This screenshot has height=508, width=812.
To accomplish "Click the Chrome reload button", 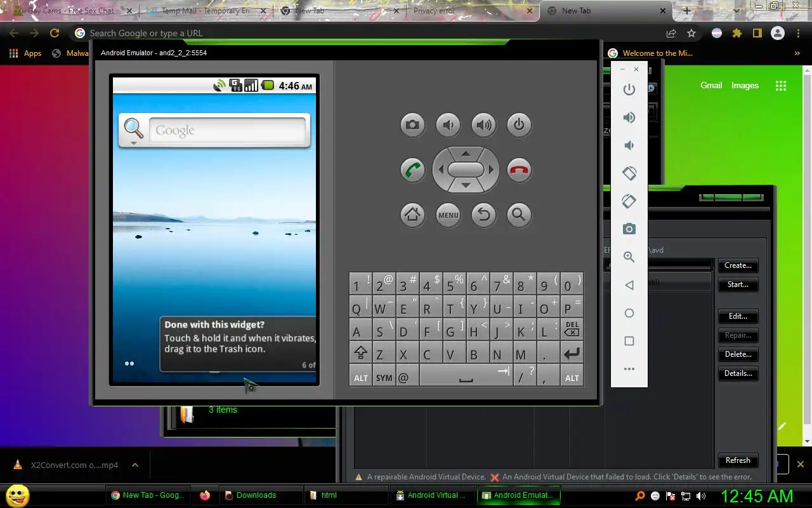I will pos(55,33).
